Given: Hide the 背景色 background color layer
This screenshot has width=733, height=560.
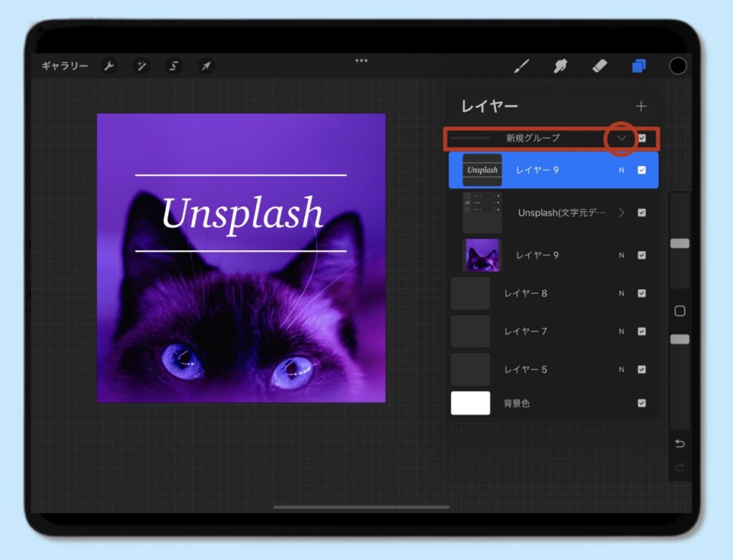Looking at the screenshot, I should (x=642, y=403).
